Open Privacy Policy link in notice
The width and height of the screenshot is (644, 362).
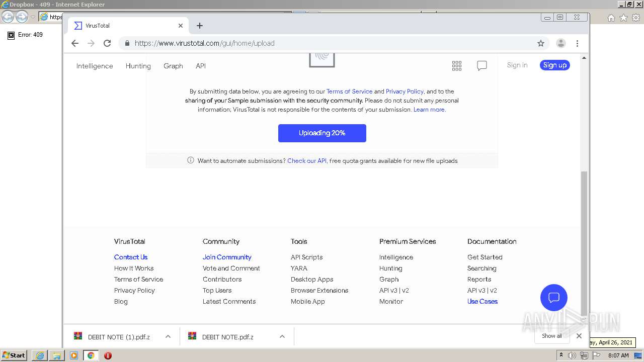(405, 92)
